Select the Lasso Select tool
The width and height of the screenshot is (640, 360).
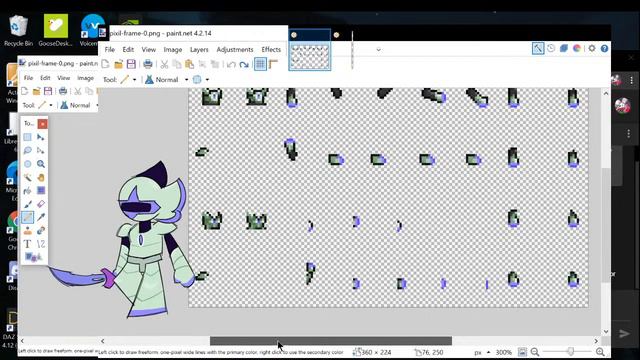point(27,151)
